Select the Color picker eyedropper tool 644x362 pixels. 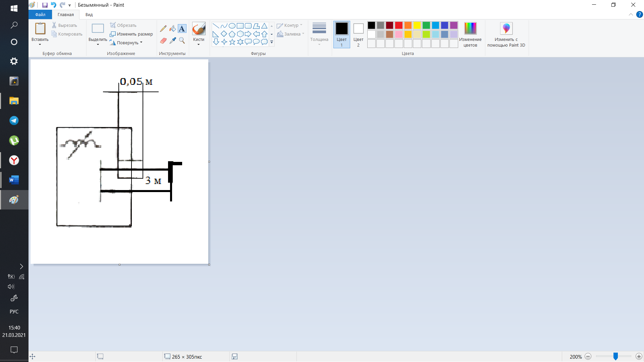pyautogui.click(x=172, y=41)
